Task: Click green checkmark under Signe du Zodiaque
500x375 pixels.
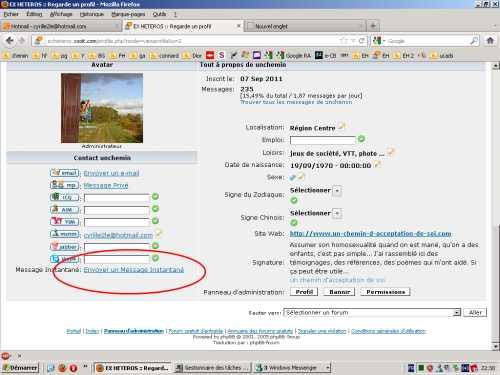Action: tap(294, 200)
